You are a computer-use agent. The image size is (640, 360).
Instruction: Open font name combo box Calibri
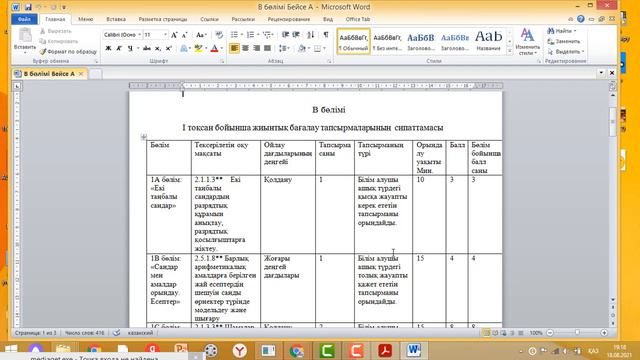122,35
